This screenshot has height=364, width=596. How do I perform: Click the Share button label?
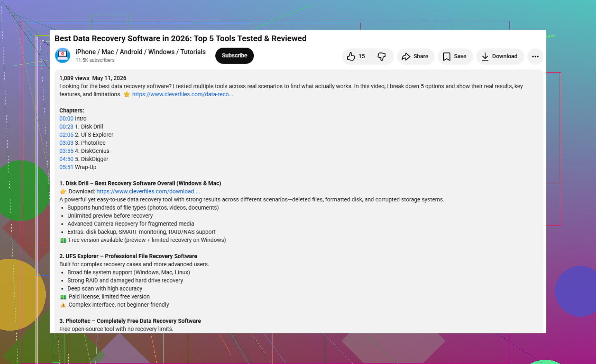421,57
